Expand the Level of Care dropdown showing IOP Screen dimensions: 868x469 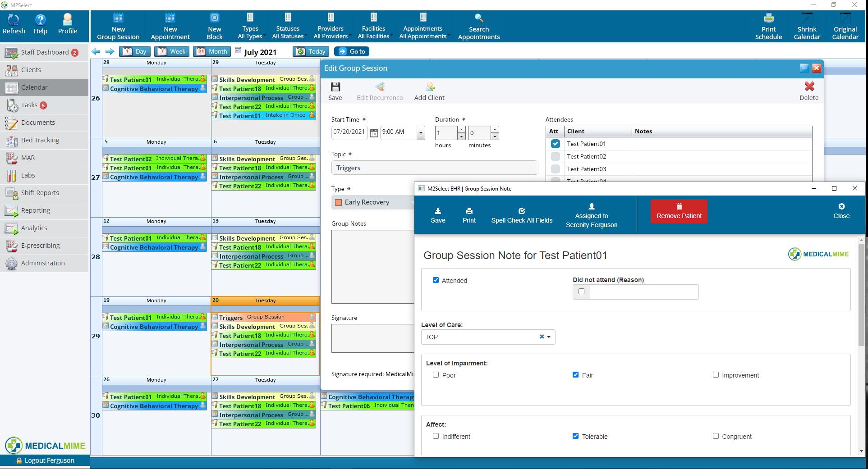548,337
